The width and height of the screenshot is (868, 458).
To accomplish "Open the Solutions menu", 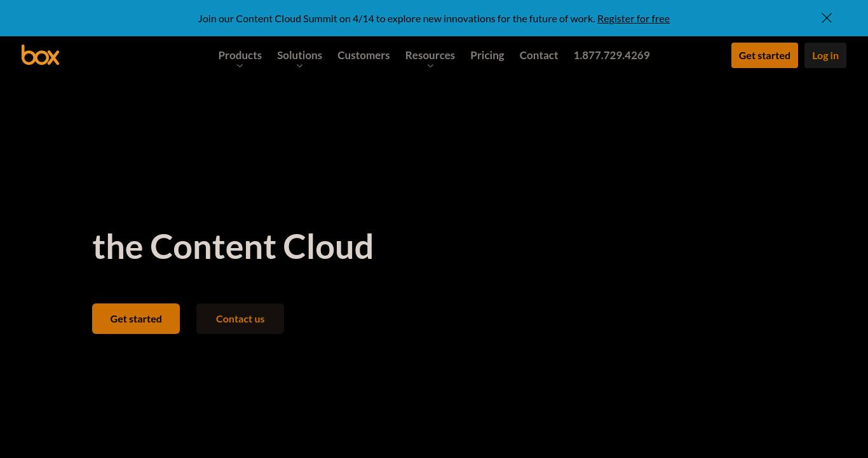I will click(299, 55).
